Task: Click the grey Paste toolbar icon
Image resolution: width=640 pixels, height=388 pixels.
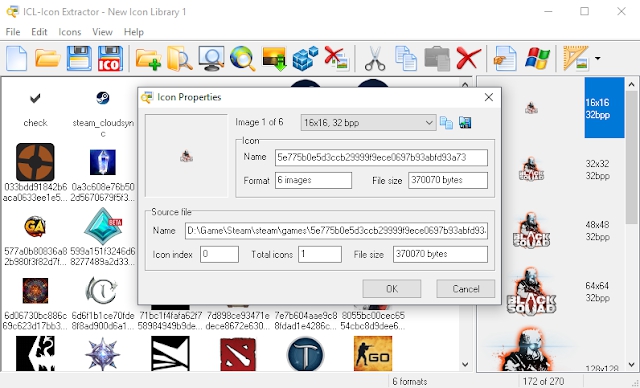Action: tap(437, 59)
